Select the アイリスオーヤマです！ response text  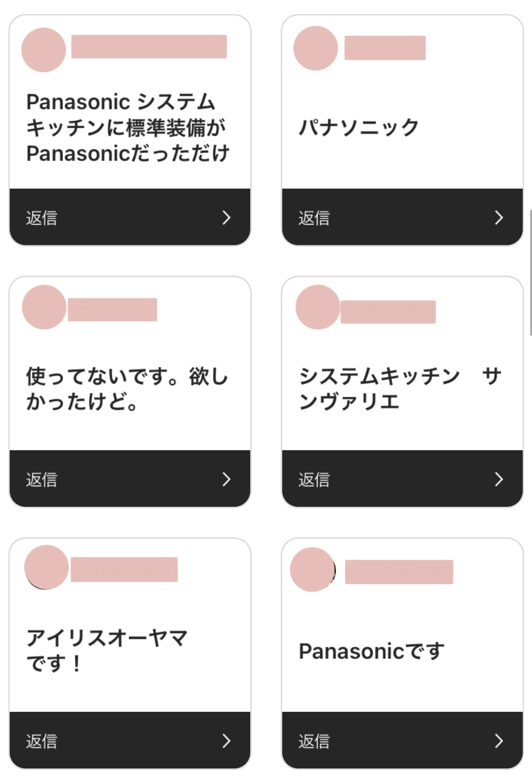coord(107,650)
